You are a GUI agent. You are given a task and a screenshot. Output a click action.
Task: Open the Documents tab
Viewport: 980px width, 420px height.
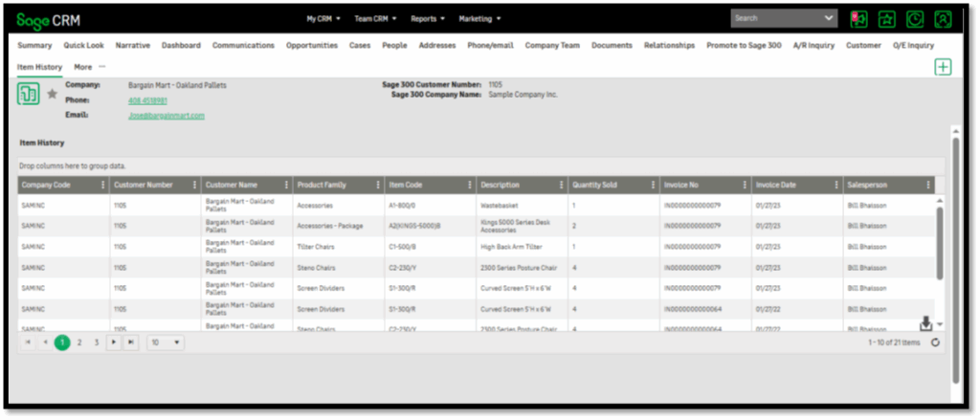[612, 46]
